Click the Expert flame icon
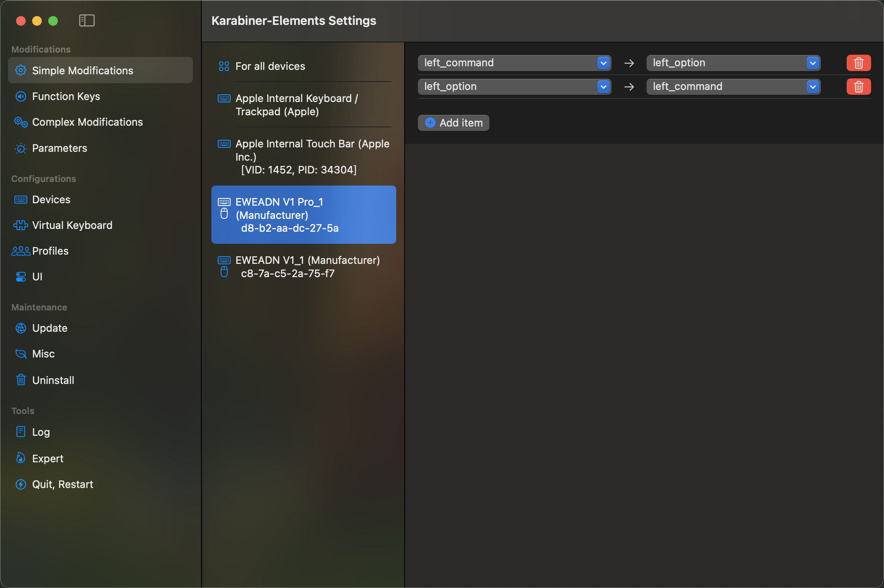This screenshot has width=884, height=588. pyautogui.click(x=21, y=458)
